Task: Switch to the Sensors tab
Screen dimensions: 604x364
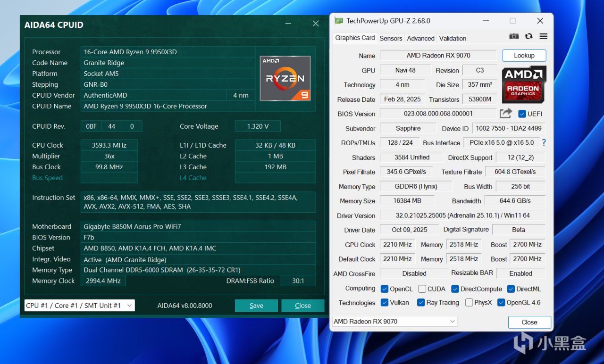Action: (x=391, y=38)
